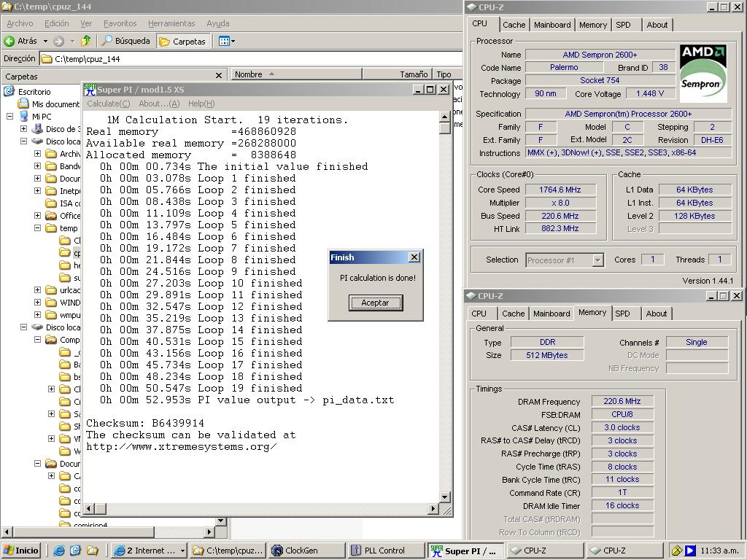Image resolution: width=747 pixels, height=560 pixels.
Task: Click the top CPU-Z title bar icon
Action: (471, 7)
